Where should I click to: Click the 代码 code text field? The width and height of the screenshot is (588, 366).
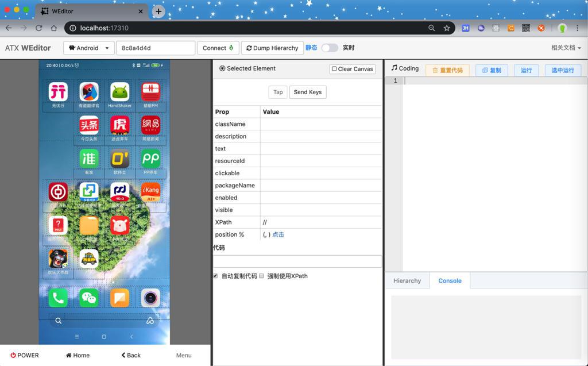pos(297,261)
